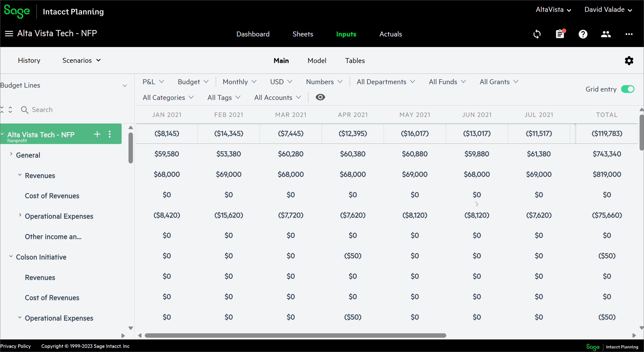Open the All Departments filter

(386, 82)
